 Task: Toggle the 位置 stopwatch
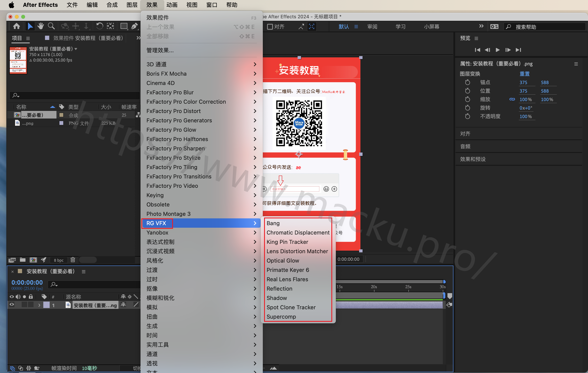(x=467, y=91)
